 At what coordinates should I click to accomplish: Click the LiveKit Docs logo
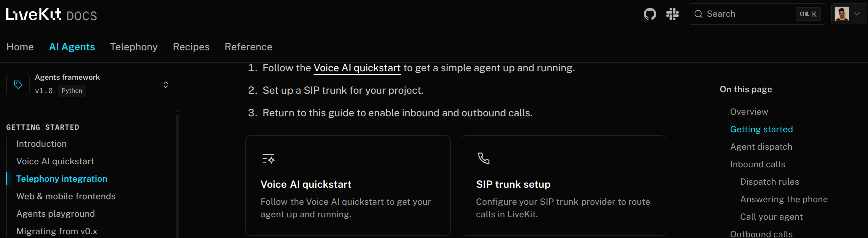(51, 15)
